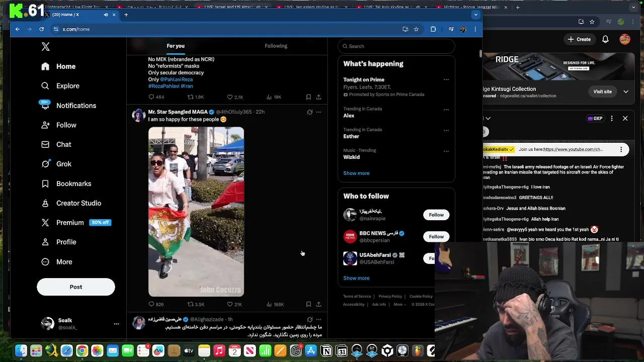The height and width of the screenshot is (362, 644).
Task: Open Safari from the dock
Action: pos(66,351)
